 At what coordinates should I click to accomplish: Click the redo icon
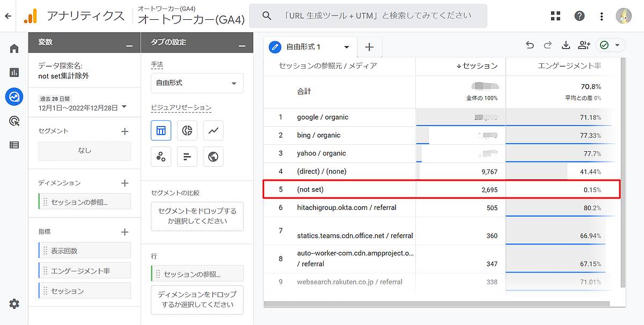(x=547, y=45)
